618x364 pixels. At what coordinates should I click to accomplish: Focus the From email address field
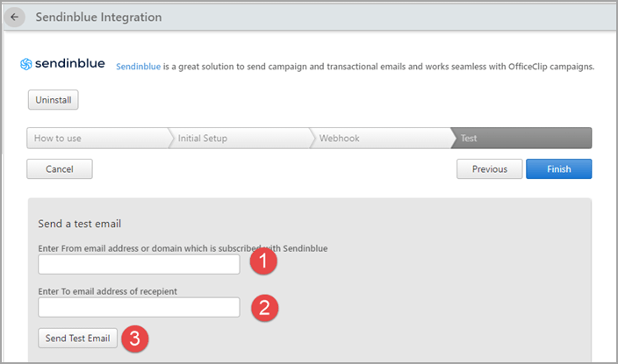139,264
